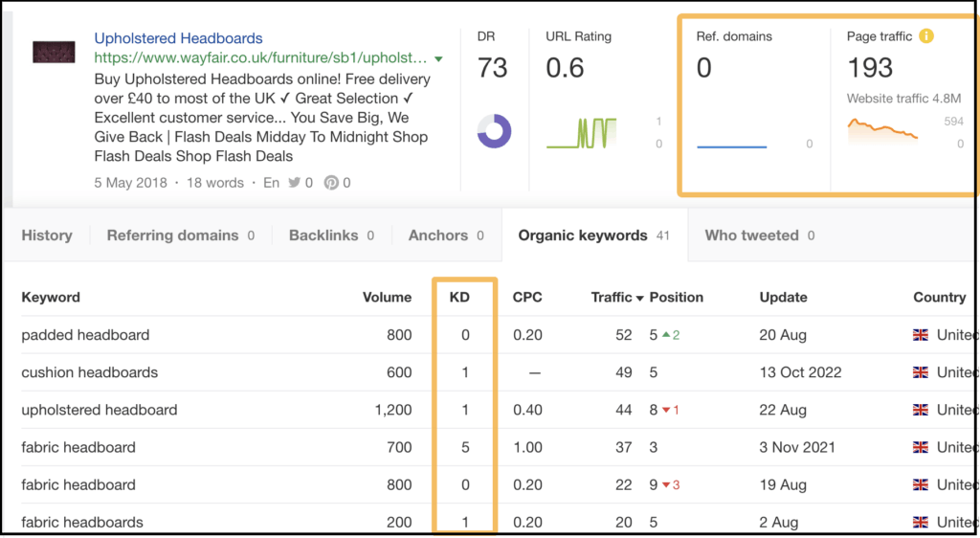Sort by the KD column header
980x538 pixels.
point(459,298)
